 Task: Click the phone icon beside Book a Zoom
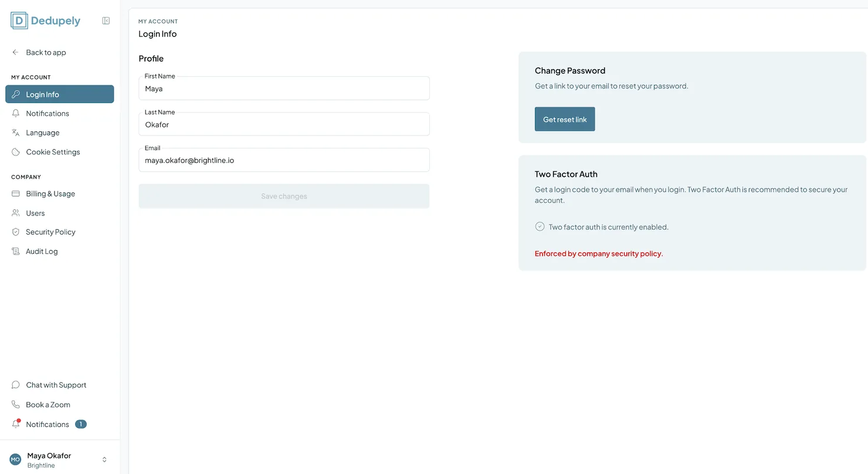16,405
